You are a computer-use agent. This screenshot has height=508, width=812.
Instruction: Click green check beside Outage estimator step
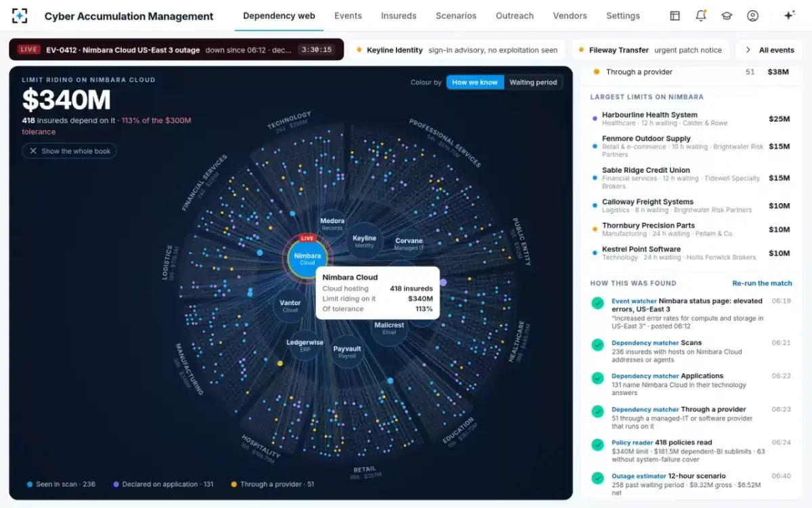coord(597,478)
